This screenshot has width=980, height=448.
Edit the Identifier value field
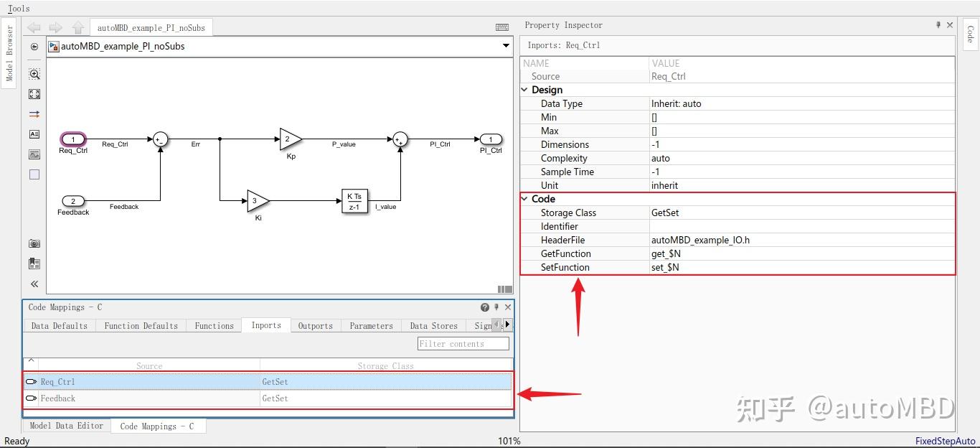[x=802, y=226]
